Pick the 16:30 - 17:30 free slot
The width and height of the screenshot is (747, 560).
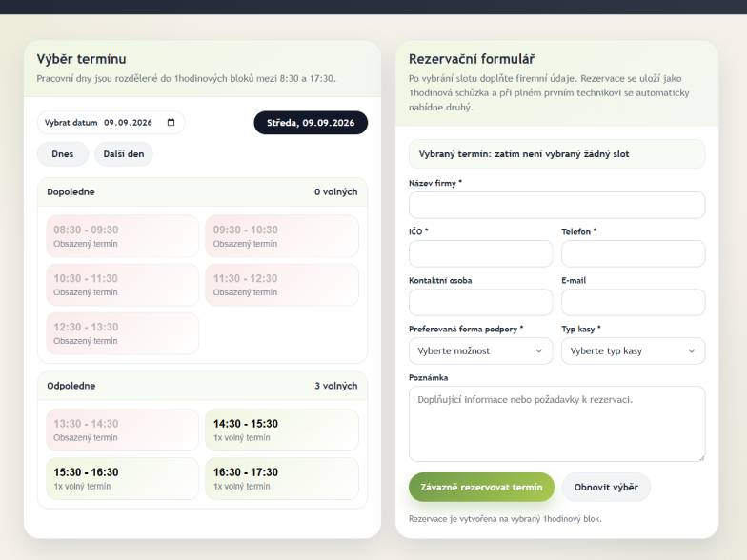coord(282,478)
